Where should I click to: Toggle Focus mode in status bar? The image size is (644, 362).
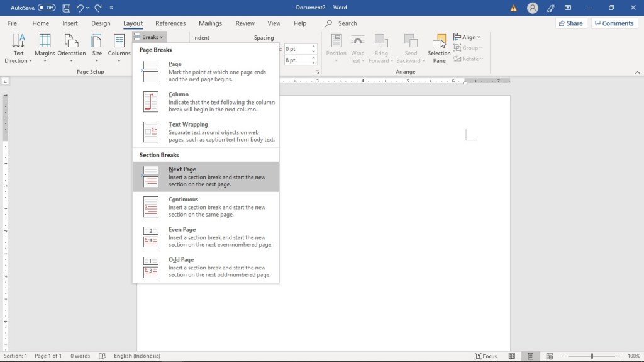point(486,356)
